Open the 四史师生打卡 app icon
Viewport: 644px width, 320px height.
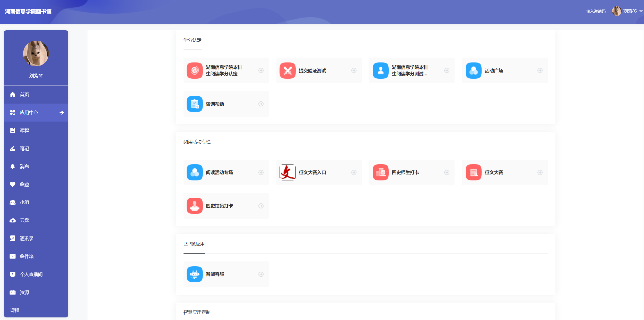click(x=380, y=172)
